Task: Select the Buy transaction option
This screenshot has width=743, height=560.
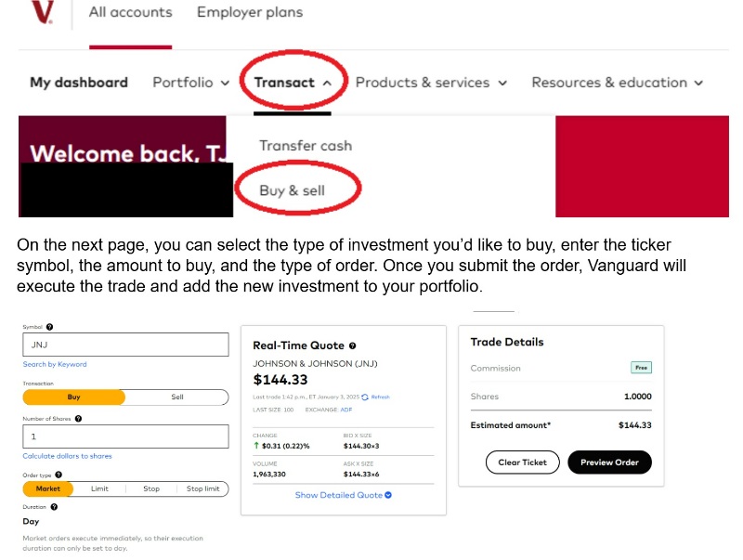Action: [74, 397]
